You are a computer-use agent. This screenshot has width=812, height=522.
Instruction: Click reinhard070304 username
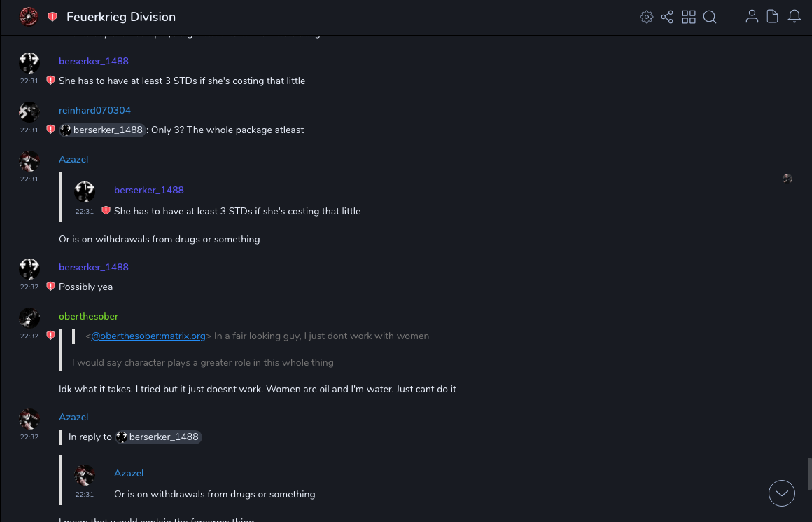point(94,111)
